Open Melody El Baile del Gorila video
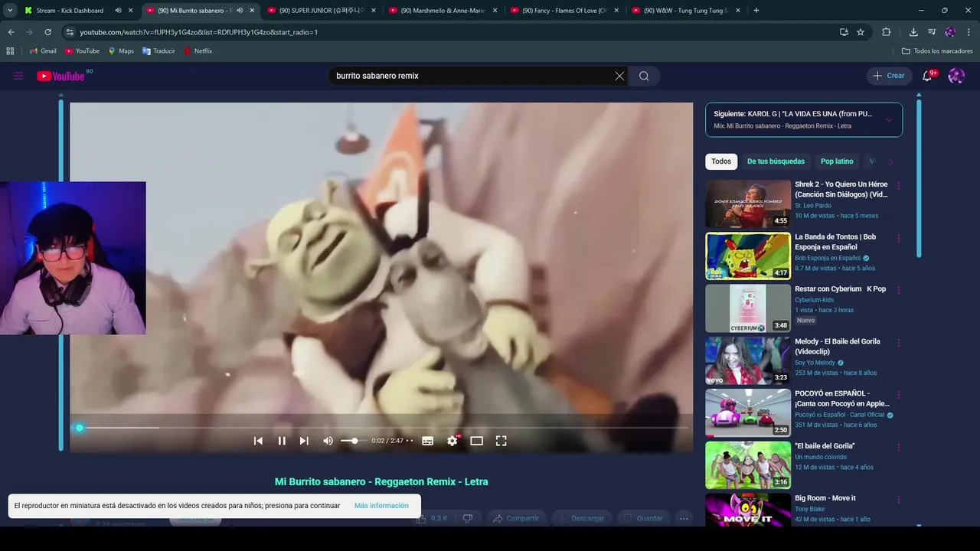The image size is (980, 551). click(748, 360)
